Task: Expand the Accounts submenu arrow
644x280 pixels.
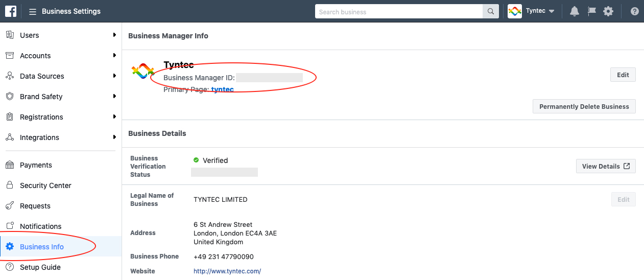Action: 114,55
